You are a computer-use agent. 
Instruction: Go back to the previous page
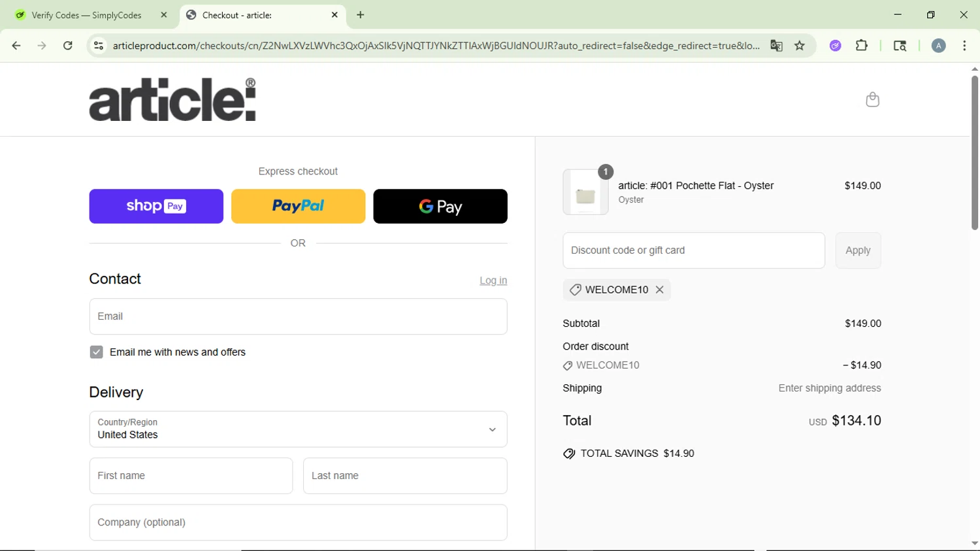pos(16,46)
